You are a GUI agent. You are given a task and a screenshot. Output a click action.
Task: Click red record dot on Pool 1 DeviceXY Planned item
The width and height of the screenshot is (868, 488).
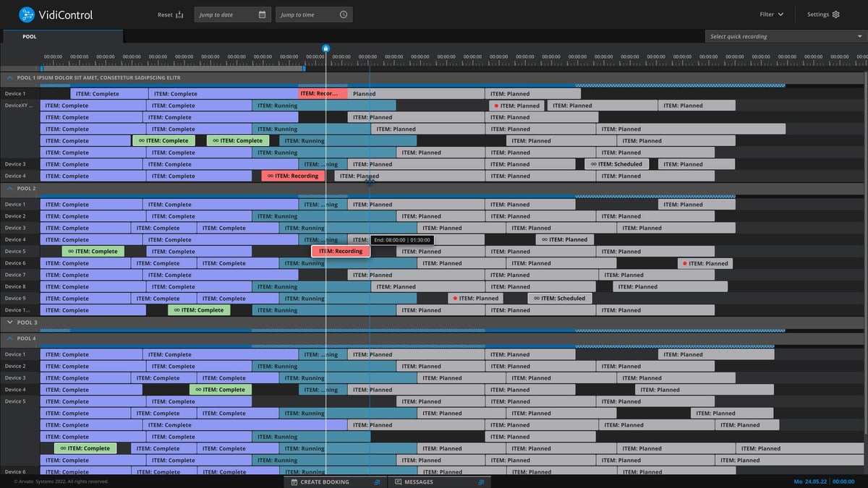496,106
